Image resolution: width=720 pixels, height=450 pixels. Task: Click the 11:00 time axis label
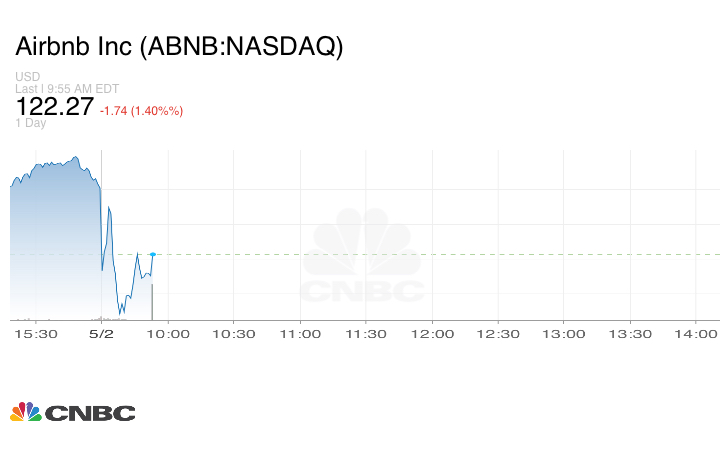[x=300, y=334]
